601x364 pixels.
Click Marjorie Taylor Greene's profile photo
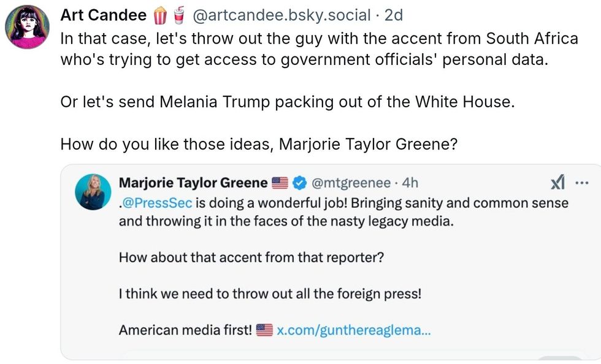(x=93, y=191)
